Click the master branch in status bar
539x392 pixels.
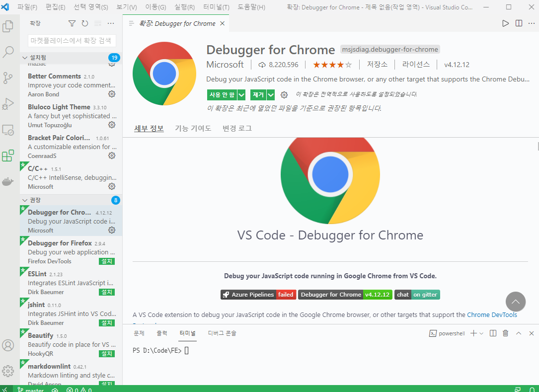click(31, 389)
